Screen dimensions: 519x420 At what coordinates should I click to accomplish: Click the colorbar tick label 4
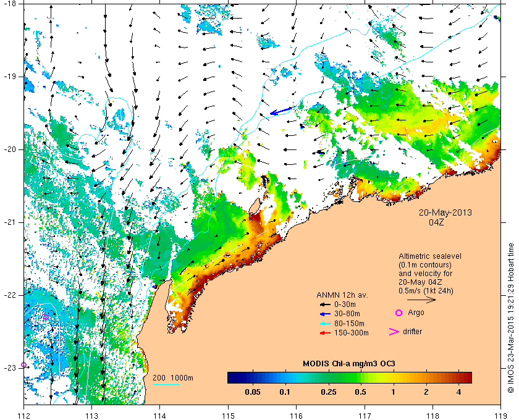click(x=458, y=392)
